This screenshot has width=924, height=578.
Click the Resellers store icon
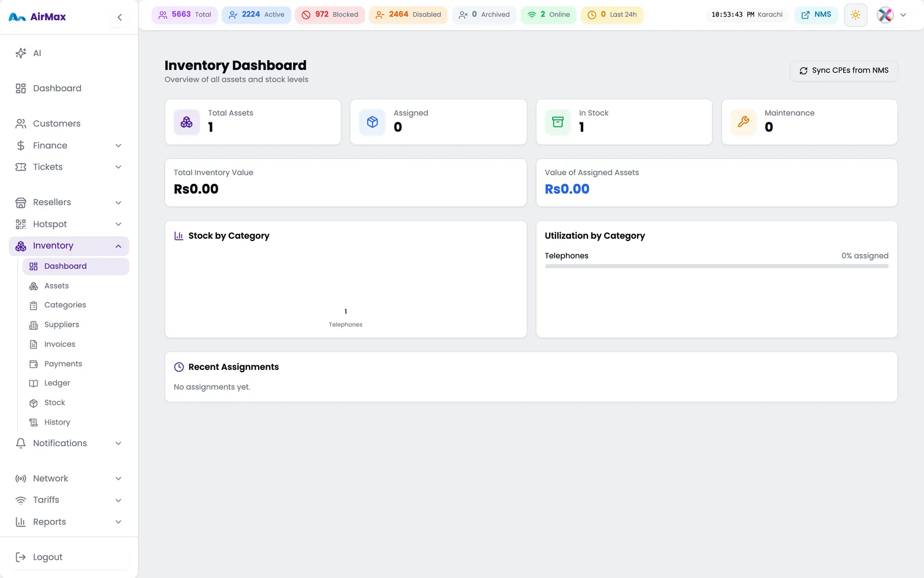click(21, 202)
